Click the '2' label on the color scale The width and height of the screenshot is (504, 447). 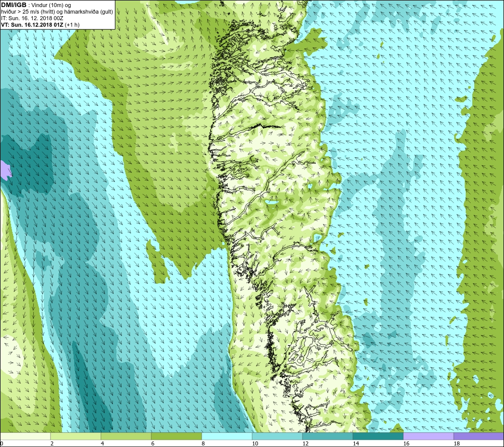point(52,443)
